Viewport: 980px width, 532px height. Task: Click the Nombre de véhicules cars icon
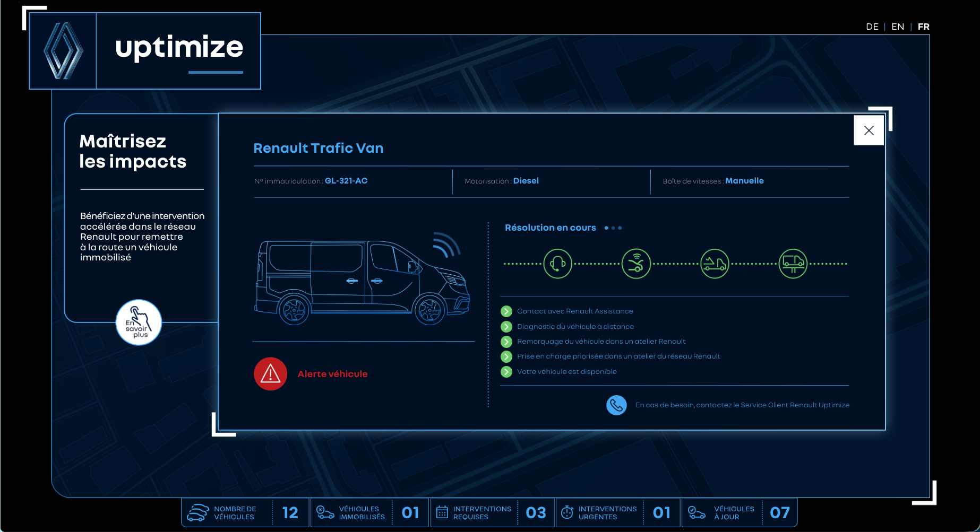[198, 512]
